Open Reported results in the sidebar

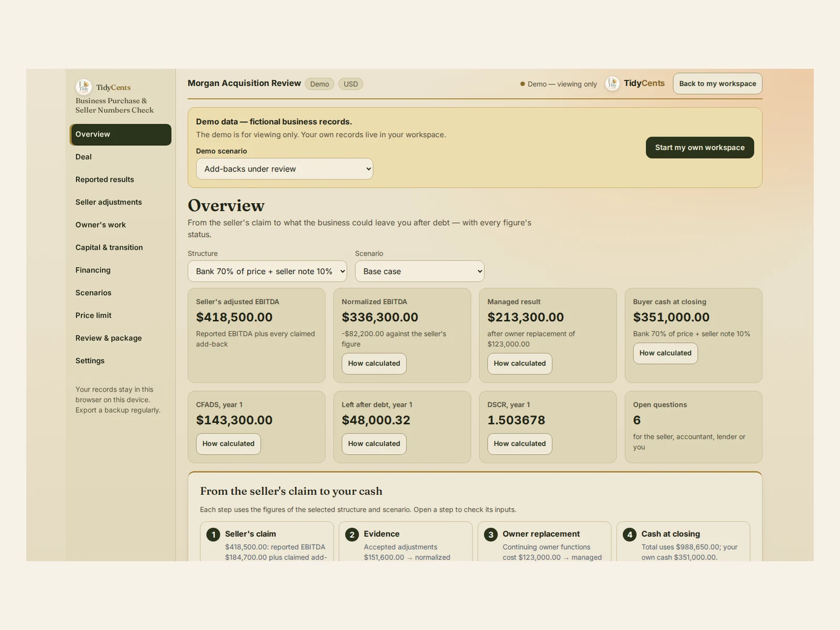(x=120, y=180)
